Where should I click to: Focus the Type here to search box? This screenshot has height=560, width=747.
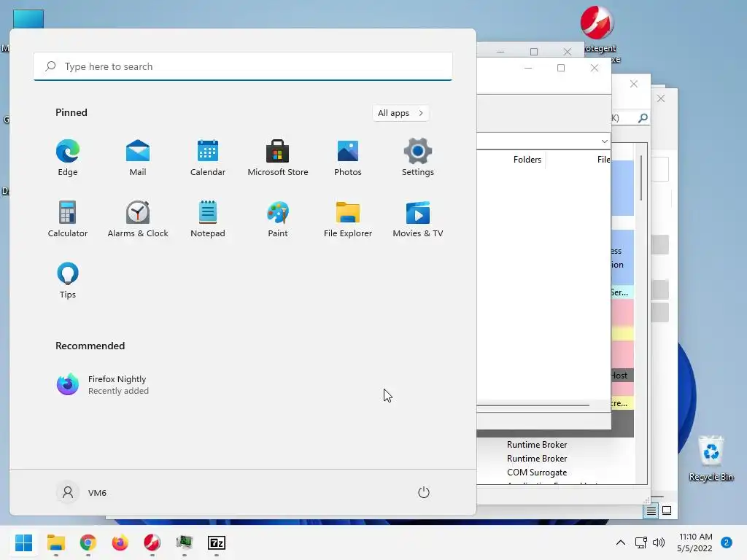pos(243,66)
